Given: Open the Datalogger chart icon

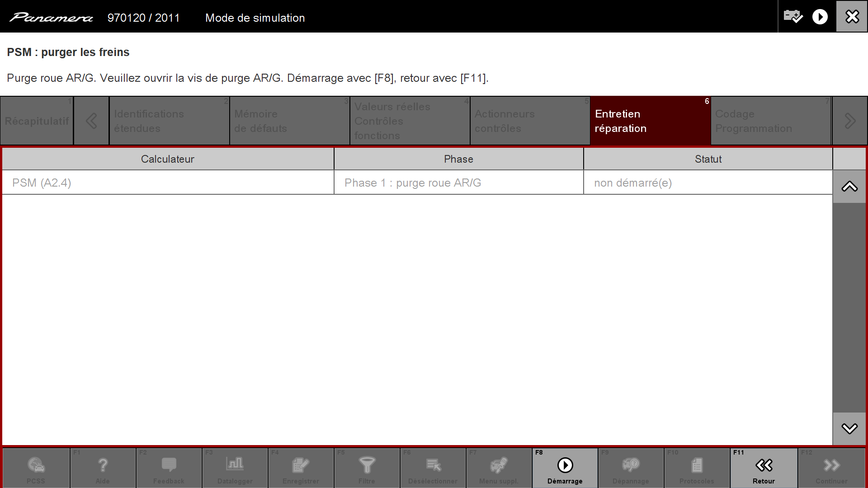Looking at the screenshot, I should (235, 465).
